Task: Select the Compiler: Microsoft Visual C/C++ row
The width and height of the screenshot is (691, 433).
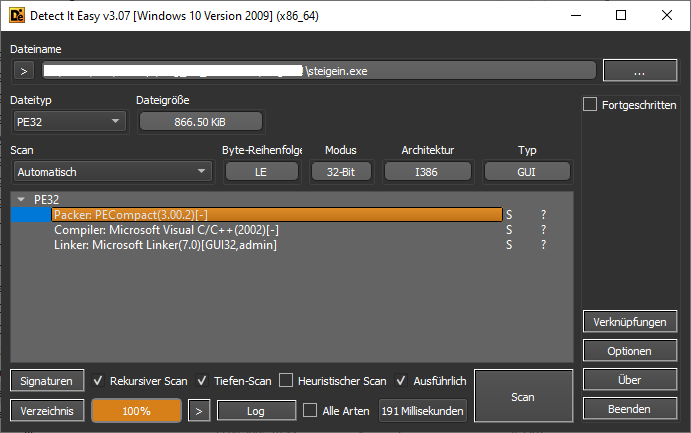Action: coord(166,230)
